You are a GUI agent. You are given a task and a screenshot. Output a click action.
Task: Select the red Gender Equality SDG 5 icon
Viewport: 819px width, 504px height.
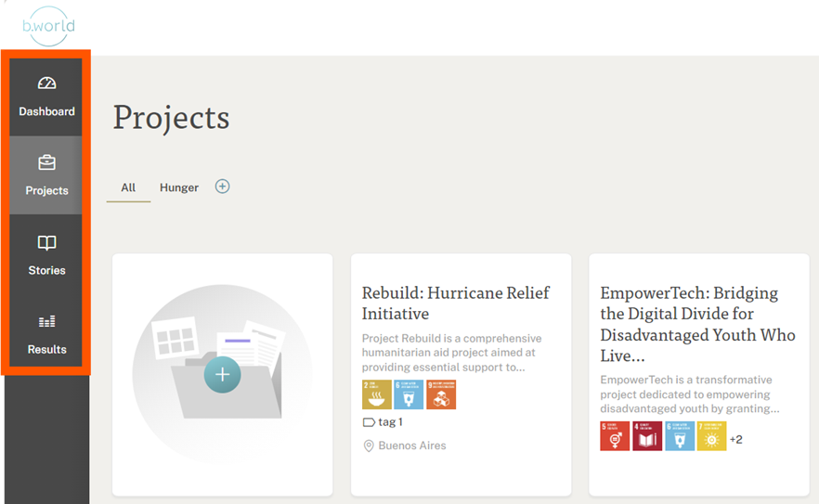615,436
